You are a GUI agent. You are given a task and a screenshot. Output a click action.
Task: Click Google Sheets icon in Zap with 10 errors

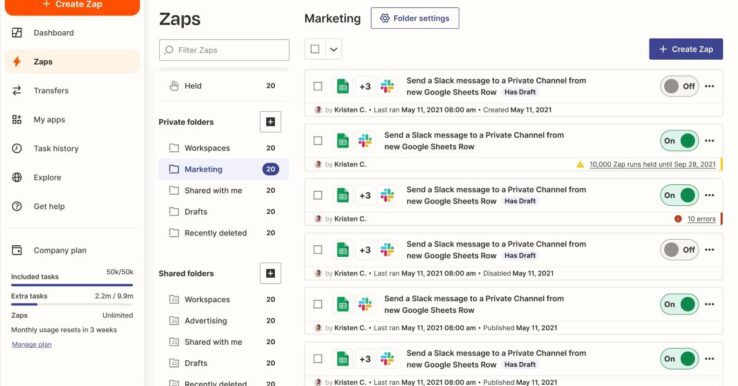tap(343, 195)
